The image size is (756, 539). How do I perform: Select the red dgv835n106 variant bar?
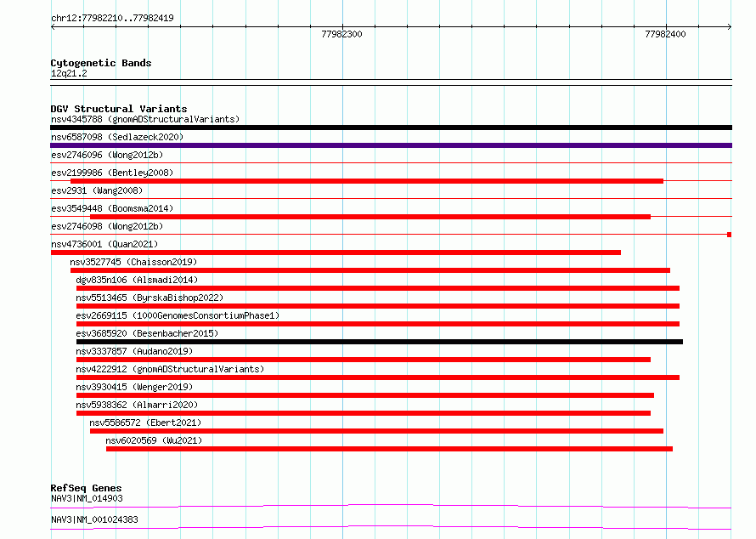point(378,288)
